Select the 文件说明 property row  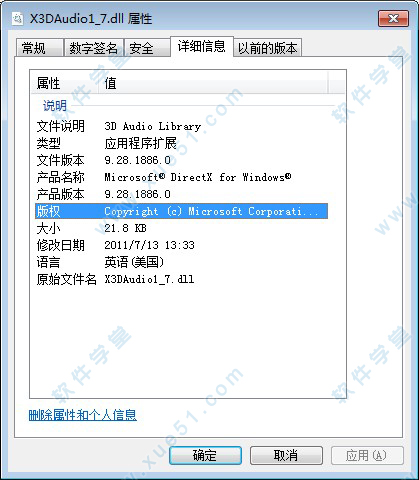pos(181,126)
